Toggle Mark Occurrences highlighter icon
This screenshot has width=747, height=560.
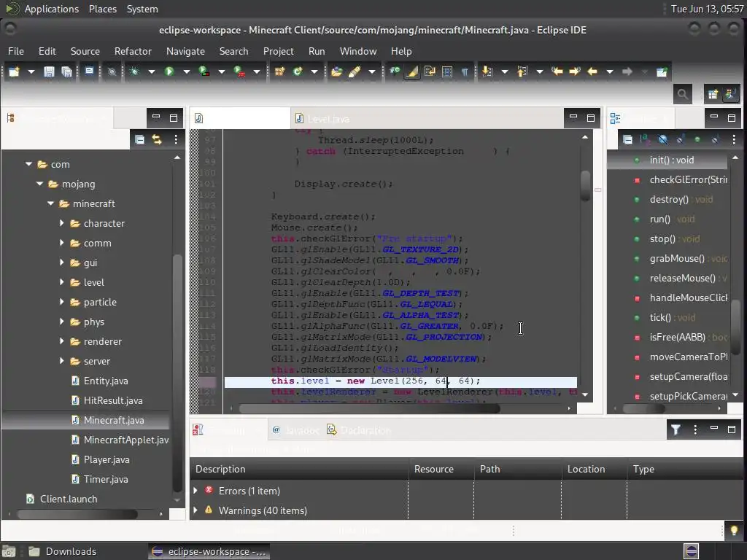(412, 71)
